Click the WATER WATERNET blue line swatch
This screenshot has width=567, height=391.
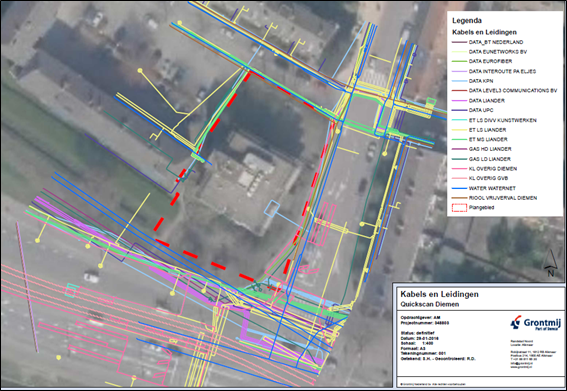(459, 188)
